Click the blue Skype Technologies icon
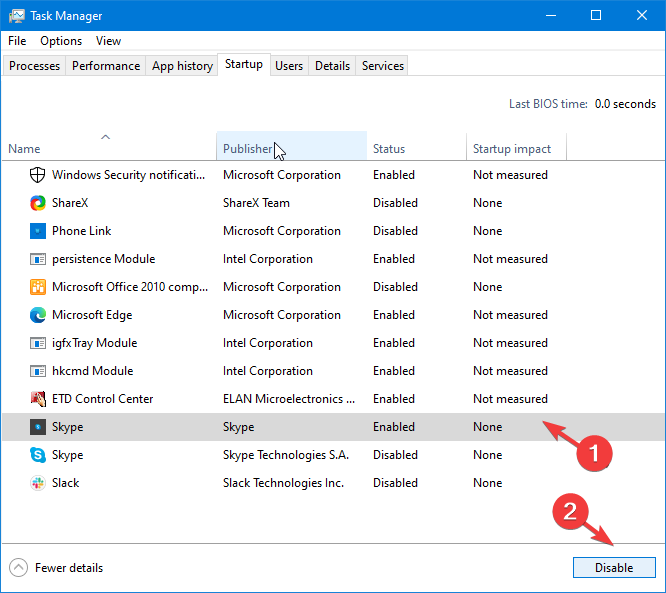Viewport: 666px width, 593px height. pos(37,455)
